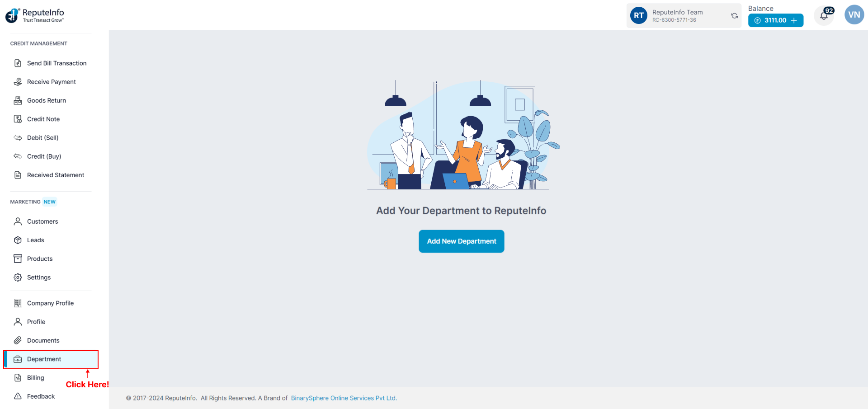This screenshot has width=868, height=409.
Task: Select the Credit Note icon
Action: point(18,118)
